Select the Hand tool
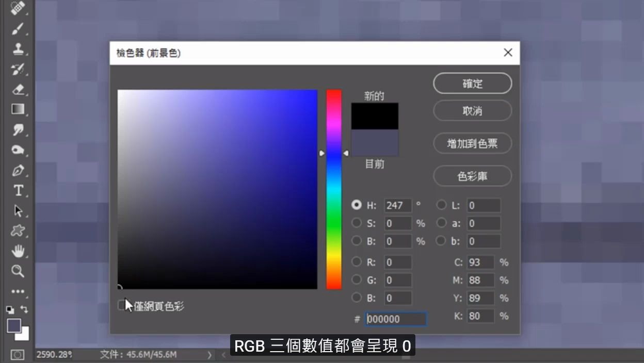Image resolution: width=644 pixels, height=363 pixels. click(x=17, y=251)
